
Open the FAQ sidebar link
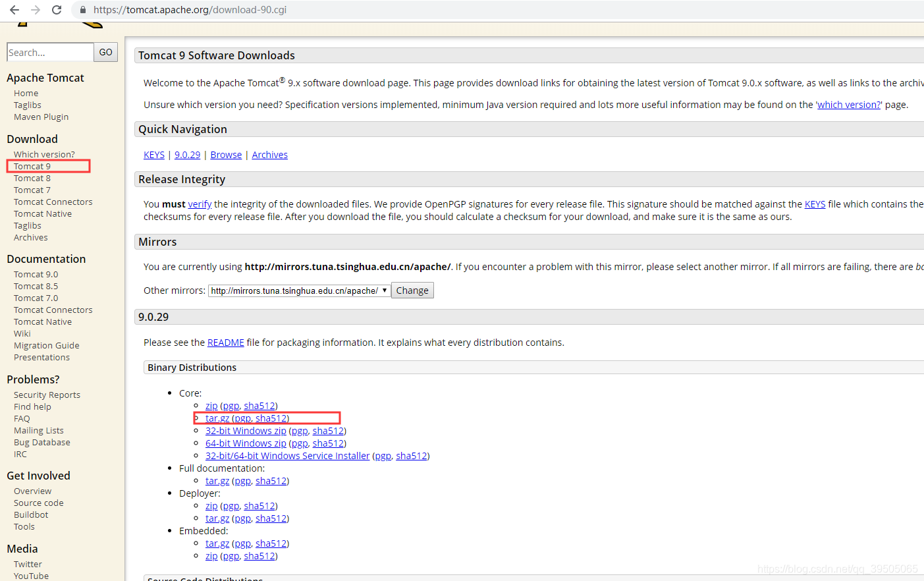[22, 418]
